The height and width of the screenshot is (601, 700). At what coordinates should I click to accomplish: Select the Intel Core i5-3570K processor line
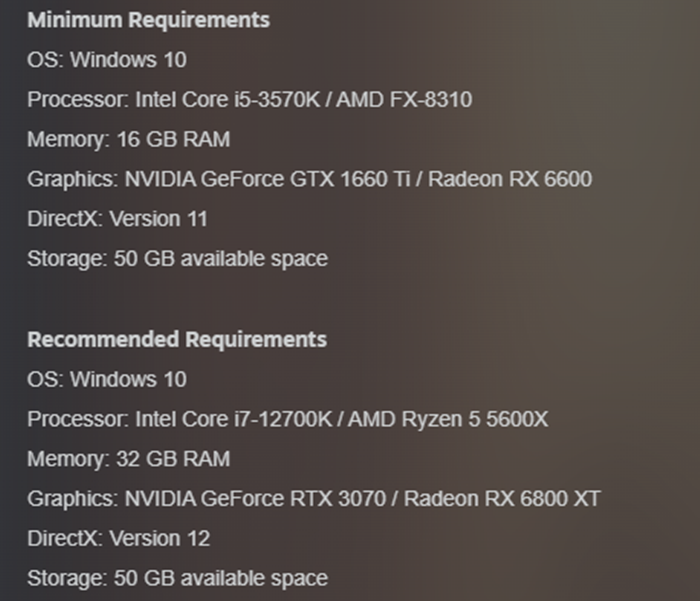[250, 99]
